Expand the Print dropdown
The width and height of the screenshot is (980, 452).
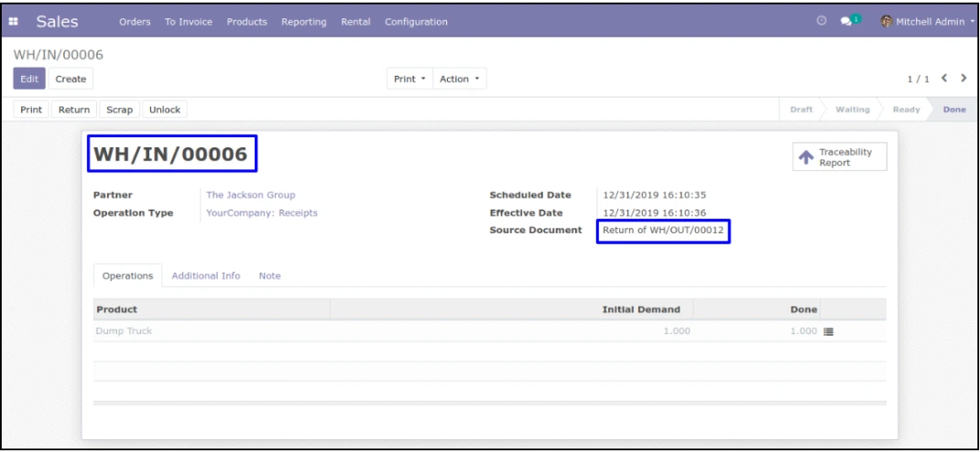click(408, 80)
